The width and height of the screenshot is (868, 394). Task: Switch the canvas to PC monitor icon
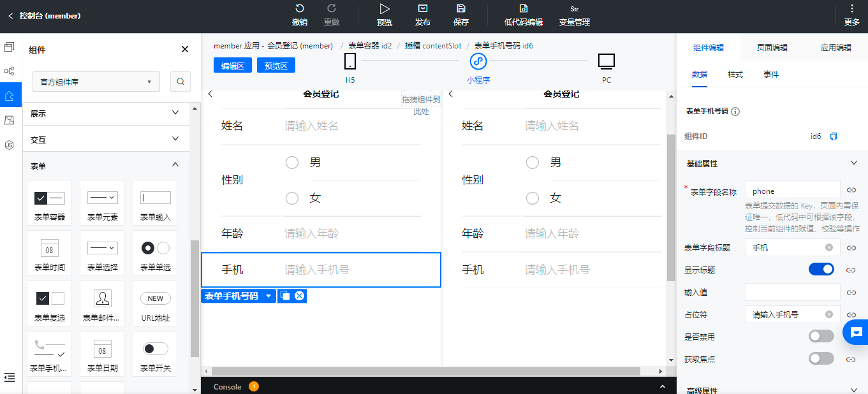607,61
